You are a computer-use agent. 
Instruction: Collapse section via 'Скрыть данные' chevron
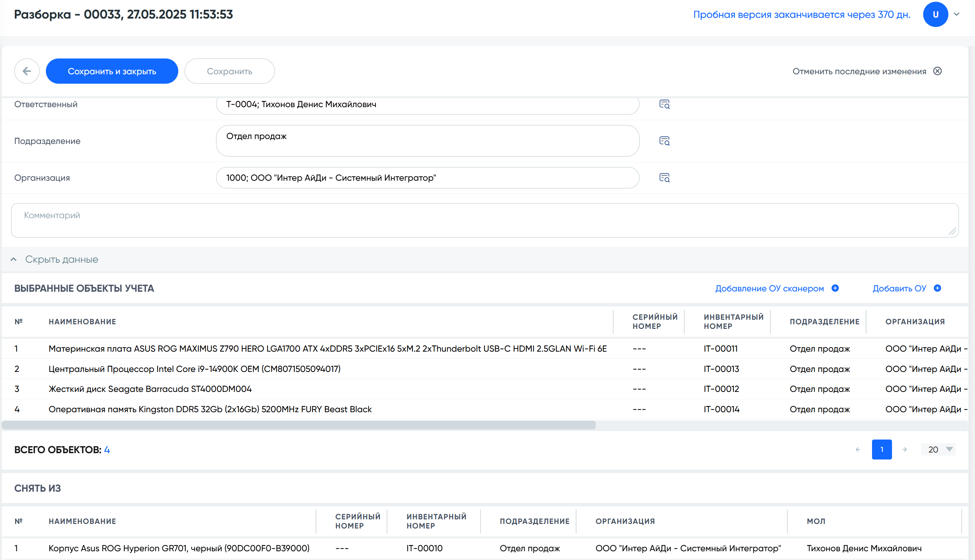[13, 259]
